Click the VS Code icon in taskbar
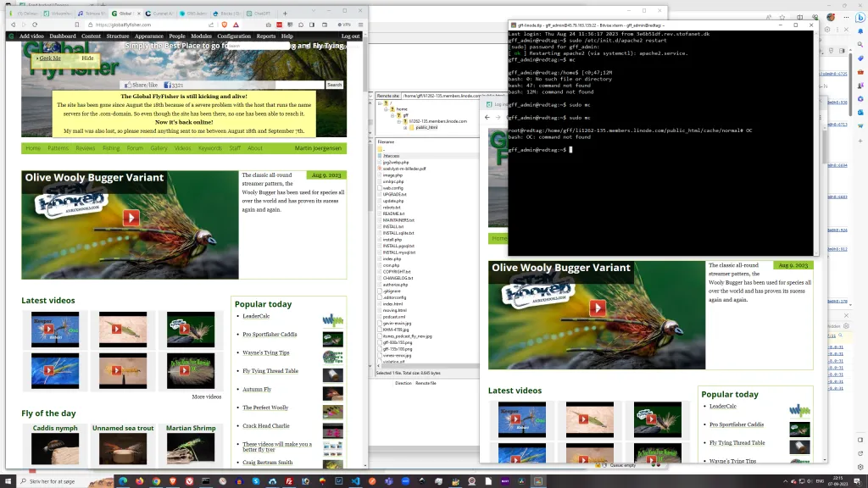Viewport: 868px width, 488px height. click(356, 480)
